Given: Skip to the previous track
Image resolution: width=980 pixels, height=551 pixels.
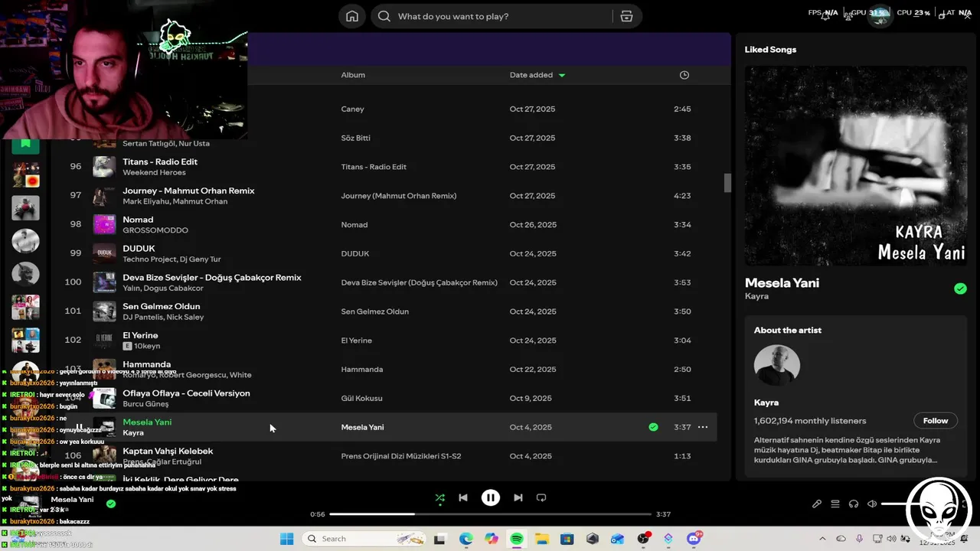Looking at the screenshot, I should 462,497.
